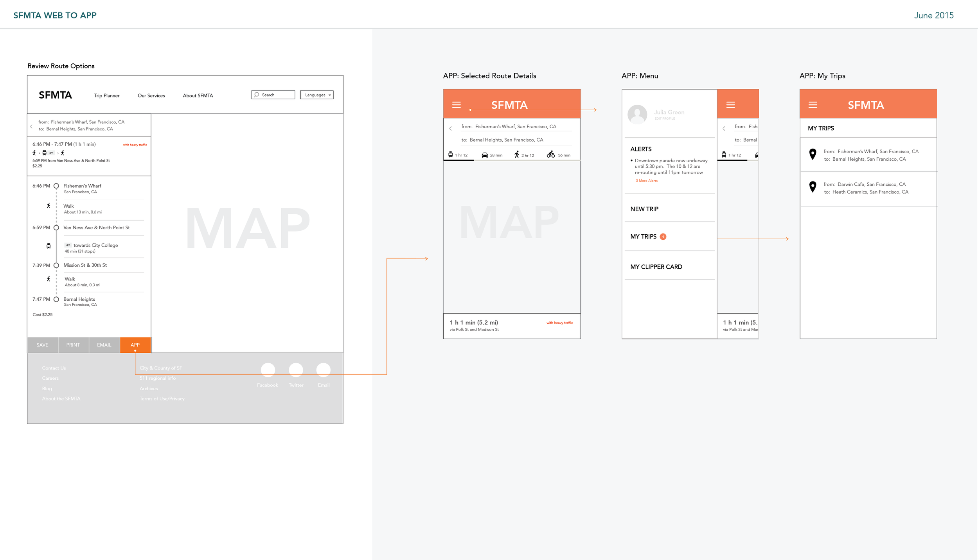Click About the SFMTA footer link

(x=61, y=399)
